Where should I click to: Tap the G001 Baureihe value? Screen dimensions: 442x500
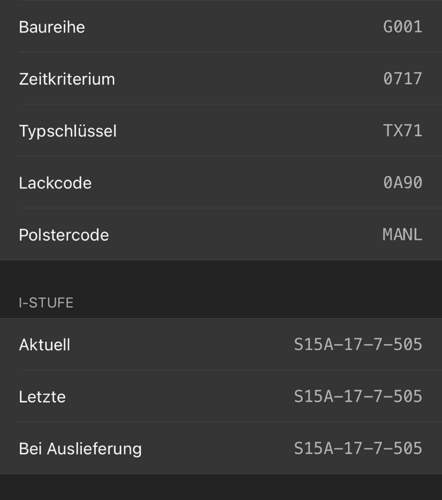(403, 27)
